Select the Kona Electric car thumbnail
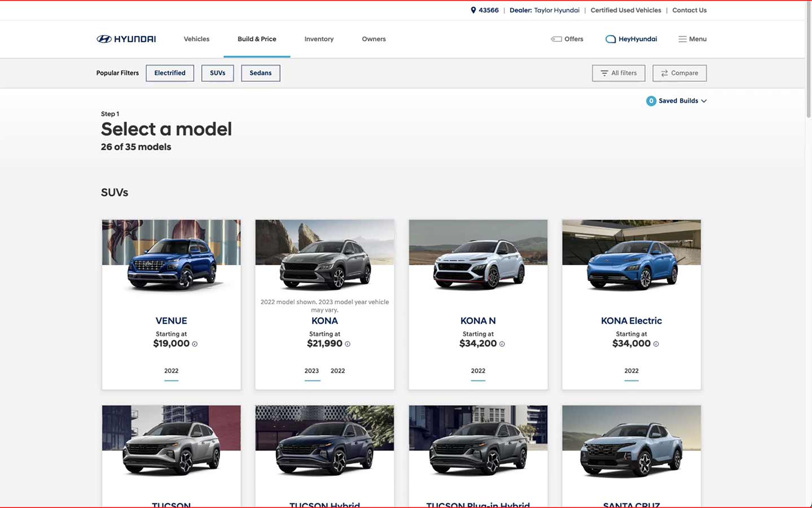Viewport: 812px width, 508px height. 631,257
